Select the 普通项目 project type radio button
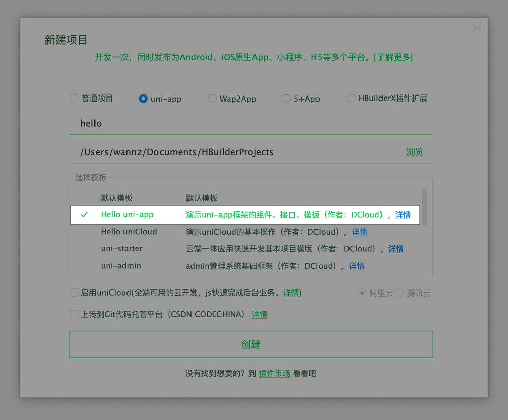This screenshot has width=508, height=420. 74,99
